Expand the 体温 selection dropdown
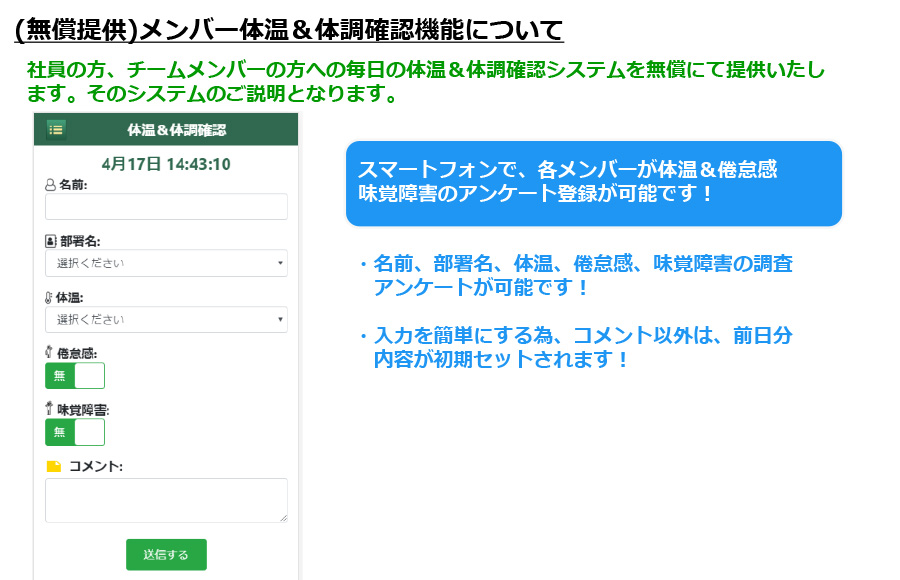The height and width of the screenshot is (580, 900). (166, 320)
